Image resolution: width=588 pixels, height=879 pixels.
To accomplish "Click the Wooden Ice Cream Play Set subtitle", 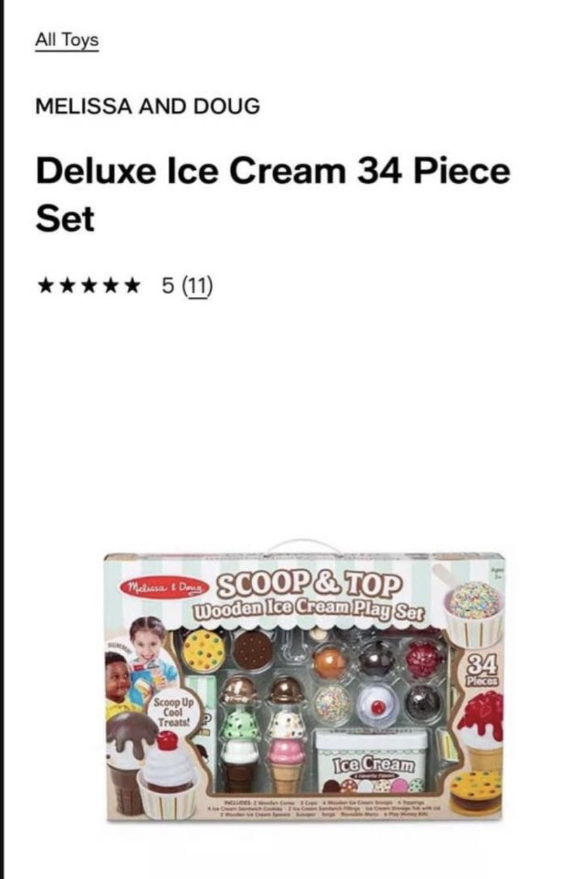I will pyautogui.click(x=308, y=610).
